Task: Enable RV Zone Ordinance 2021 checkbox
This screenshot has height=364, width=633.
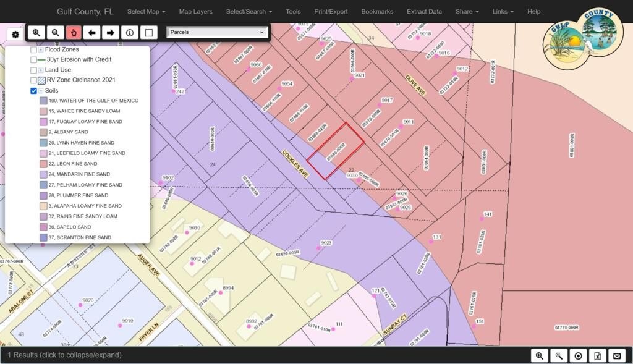Action: click(34, 80)
